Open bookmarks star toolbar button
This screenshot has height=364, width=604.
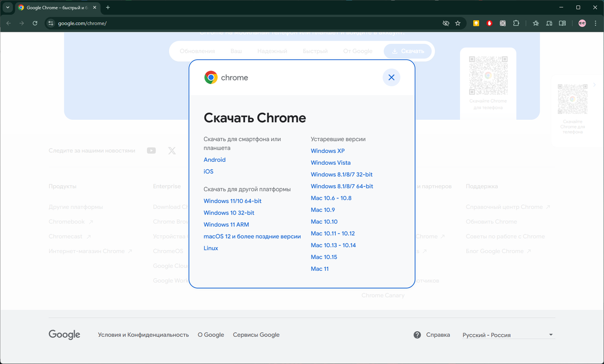(x=536, y=23)
